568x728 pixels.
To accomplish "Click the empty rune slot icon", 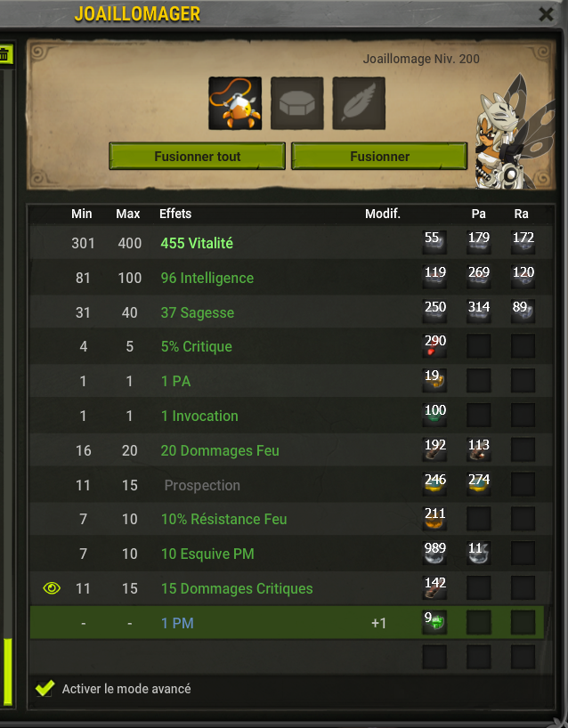I will tap(296, 103).
